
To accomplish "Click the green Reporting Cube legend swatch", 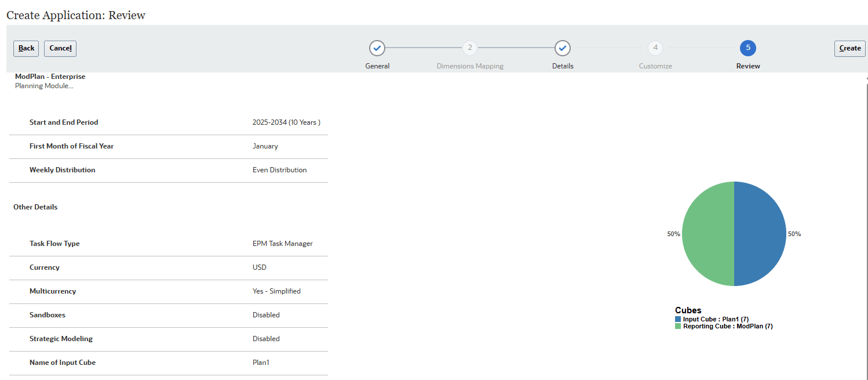I will click(678, 326).
